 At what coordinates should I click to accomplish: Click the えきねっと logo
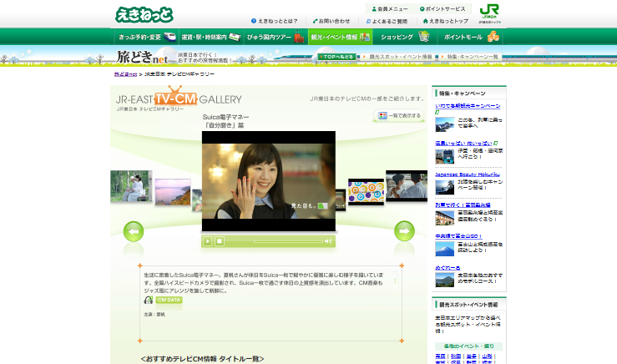(x=144, y=15)
